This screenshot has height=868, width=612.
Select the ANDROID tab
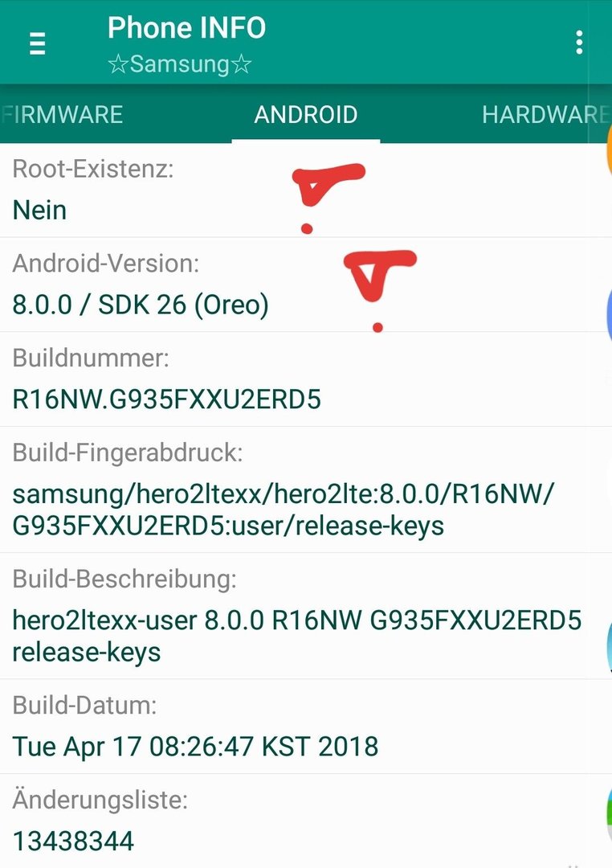pyautogui.click(x=305, y=115)
